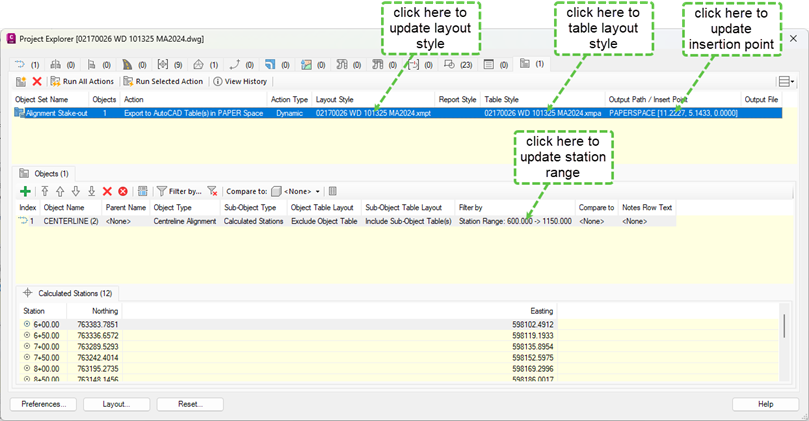Click the Notes Row Text column header
809x421 pixels.
(x=647, y=207)
